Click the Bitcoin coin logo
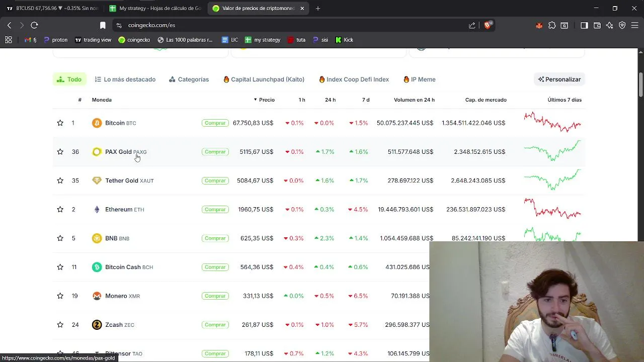The height and width of the screenshot is (362, 644). [97, 123]
